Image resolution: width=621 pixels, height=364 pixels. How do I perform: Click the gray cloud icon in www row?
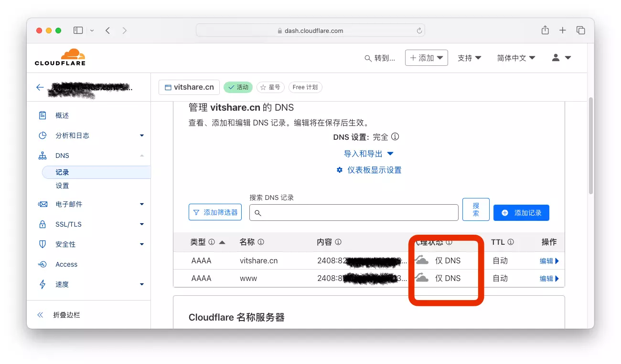(421, 278)
